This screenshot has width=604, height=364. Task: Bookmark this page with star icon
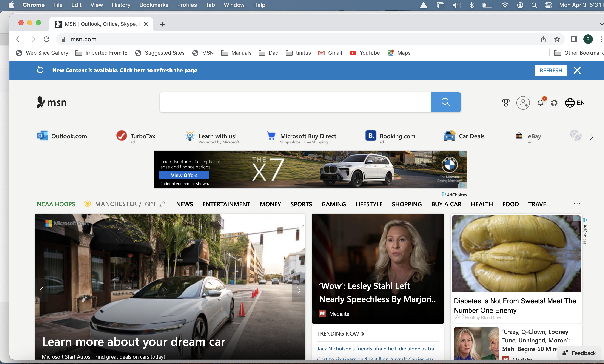tap(557, 39)
